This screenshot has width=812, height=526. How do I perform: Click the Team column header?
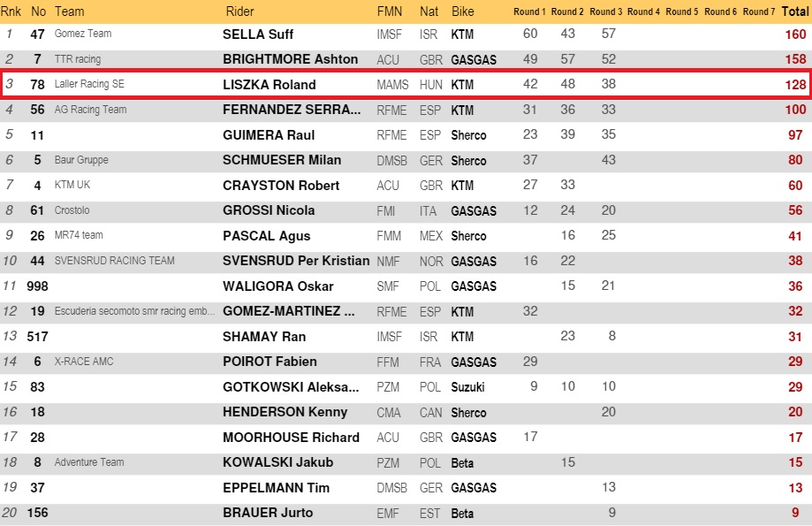coord(70,11)
